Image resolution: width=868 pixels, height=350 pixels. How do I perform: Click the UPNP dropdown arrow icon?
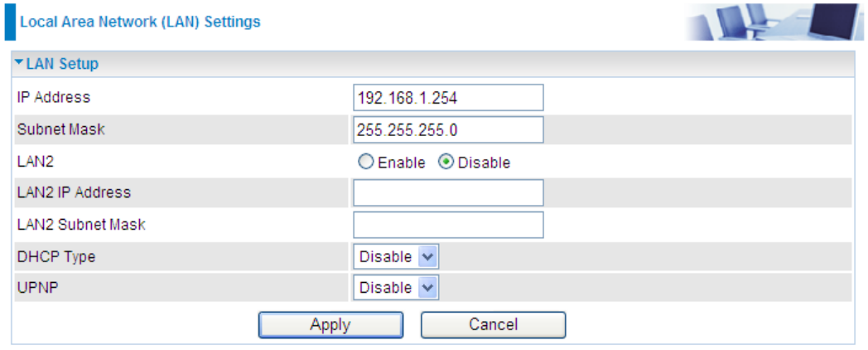428,288
